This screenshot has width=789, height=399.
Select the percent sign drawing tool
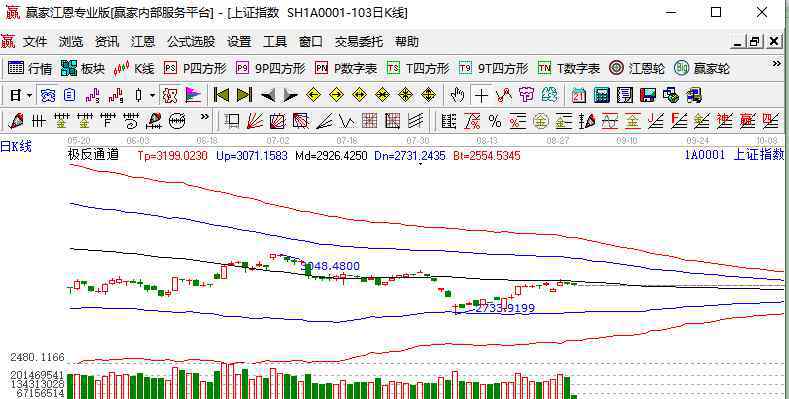coord(495,121)
